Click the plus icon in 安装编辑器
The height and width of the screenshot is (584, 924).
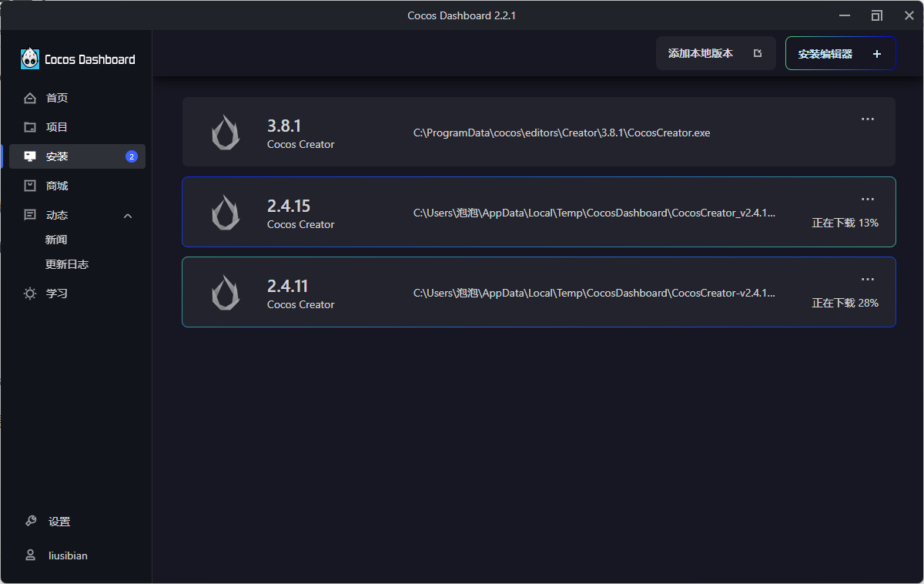(876, 54)
